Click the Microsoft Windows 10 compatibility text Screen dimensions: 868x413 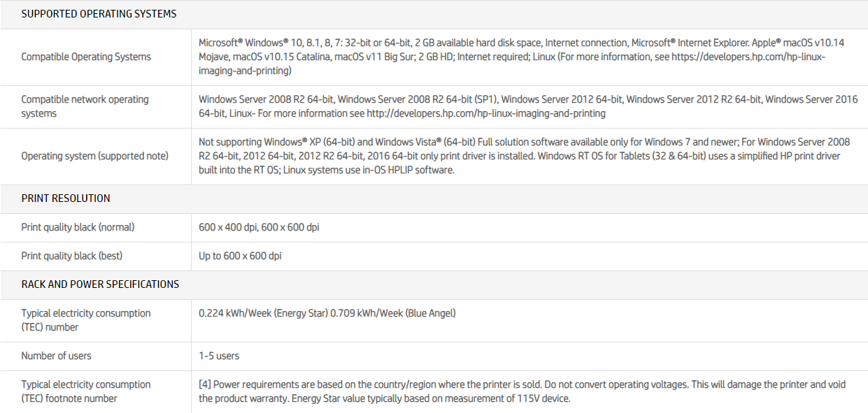click(280, 43)
